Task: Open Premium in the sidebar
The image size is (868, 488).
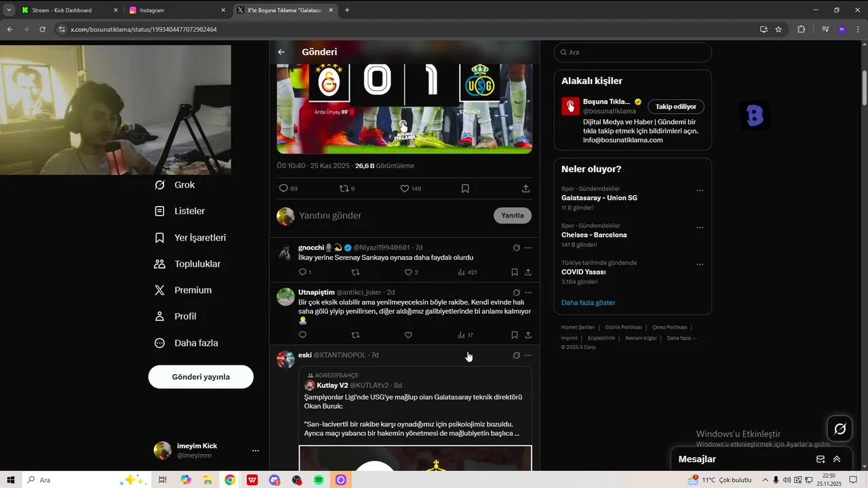Action: 183,290
